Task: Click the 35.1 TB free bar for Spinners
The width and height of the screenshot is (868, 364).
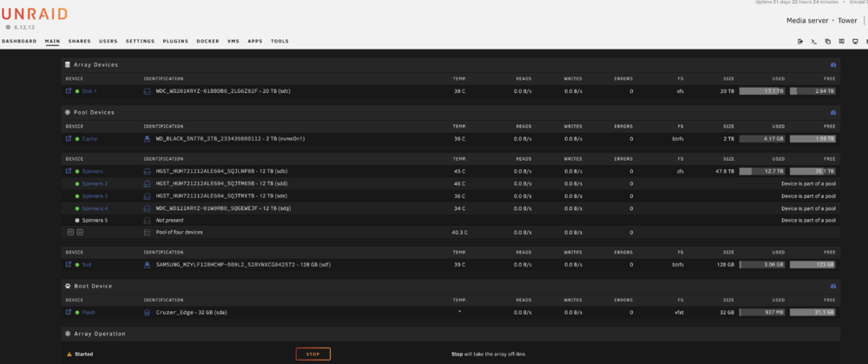Action: (812, 171)
